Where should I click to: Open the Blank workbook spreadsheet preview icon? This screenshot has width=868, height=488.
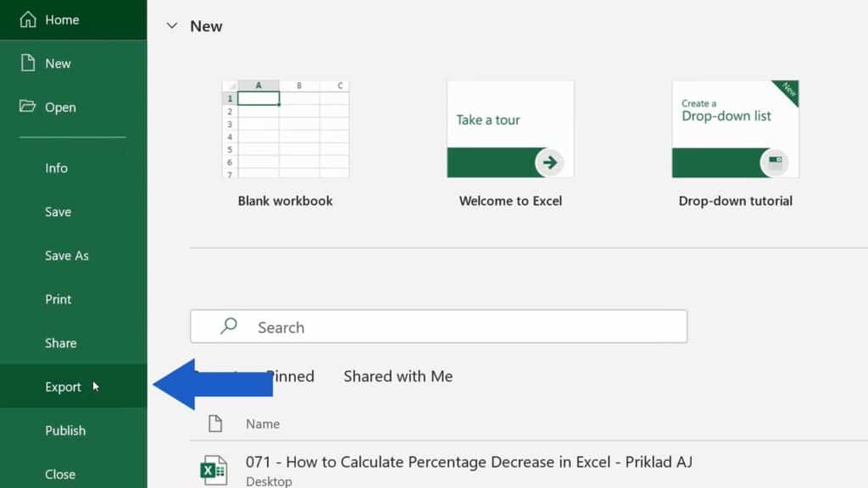pyautogui.click(x=286, y=129)
